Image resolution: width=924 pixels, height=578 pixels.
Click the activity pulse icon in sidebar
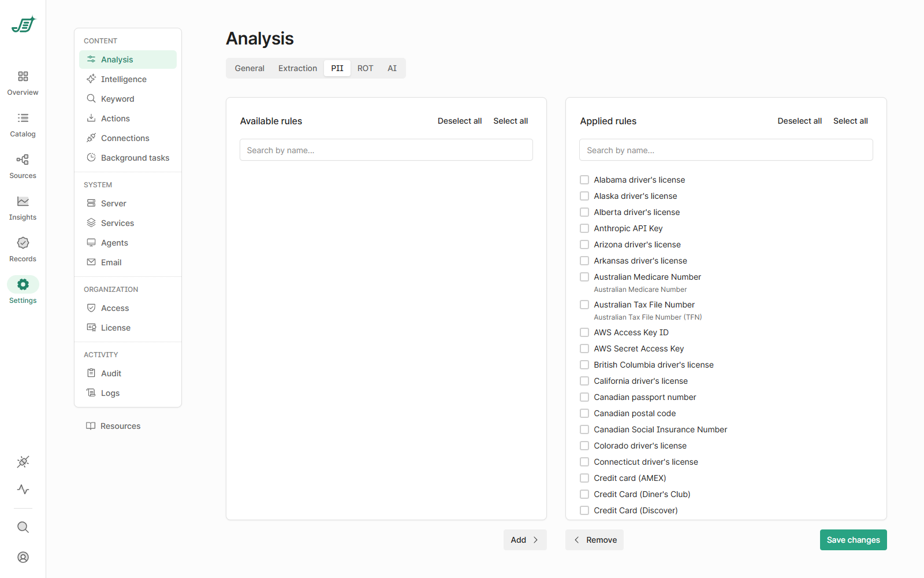tap(23, 489)
